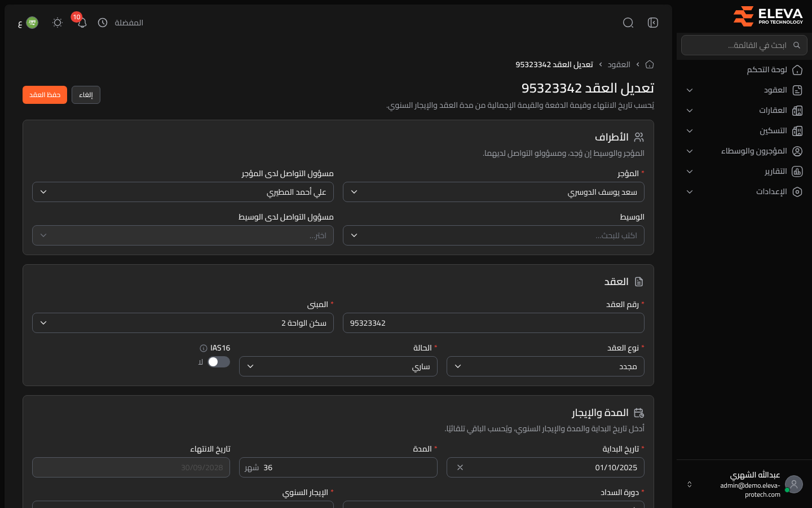This screenshot has width=812, height=508.
Task: Click the المدة duration field
Action: pos(338,467)
